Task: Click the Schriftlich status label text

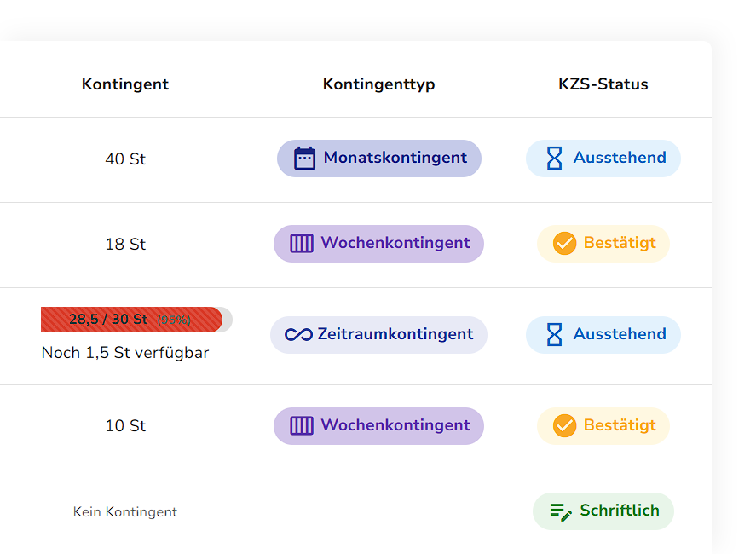Action: (620, 511)
